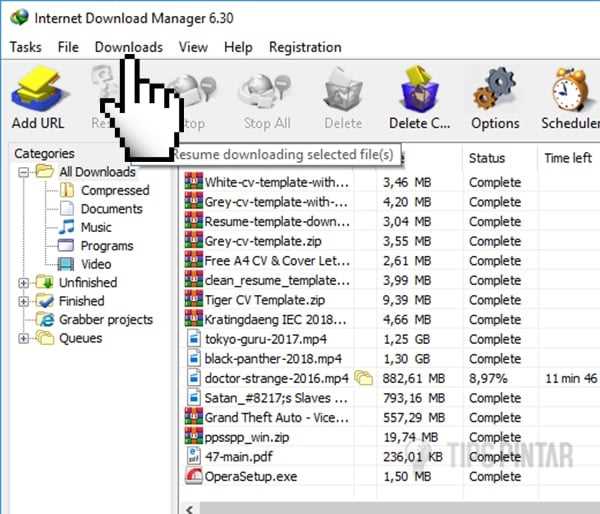This screenshot has height=514, width=600.
Task: Click the Stop All toolbar icon
Action: point(267,90)
